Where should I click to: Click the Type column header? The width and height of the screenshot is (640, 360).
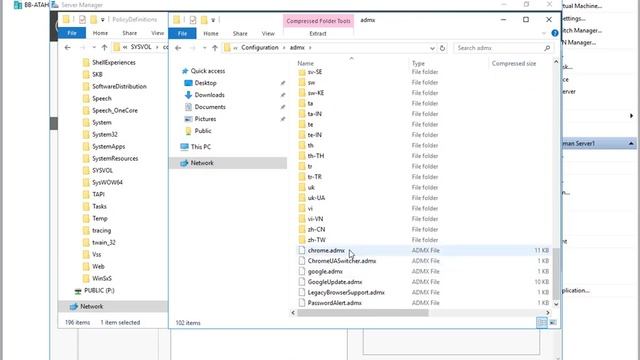tap(418, 64)
